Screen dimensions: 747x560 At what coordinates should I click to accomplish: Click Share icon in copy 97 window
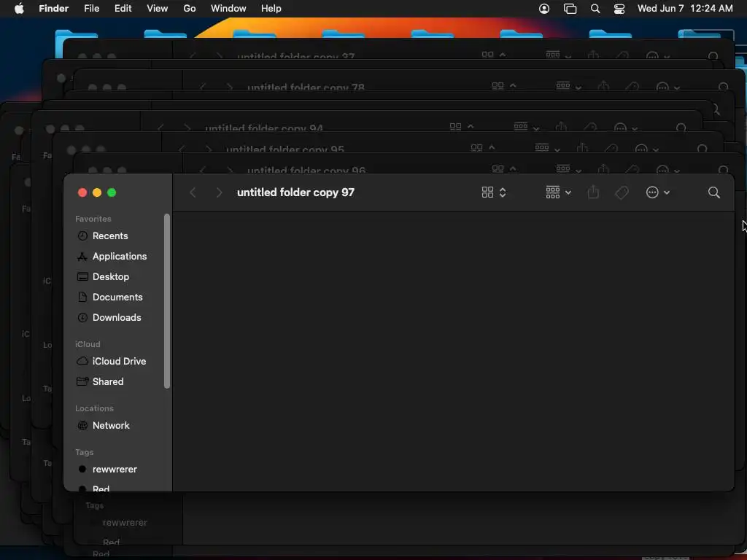point(593,192)
